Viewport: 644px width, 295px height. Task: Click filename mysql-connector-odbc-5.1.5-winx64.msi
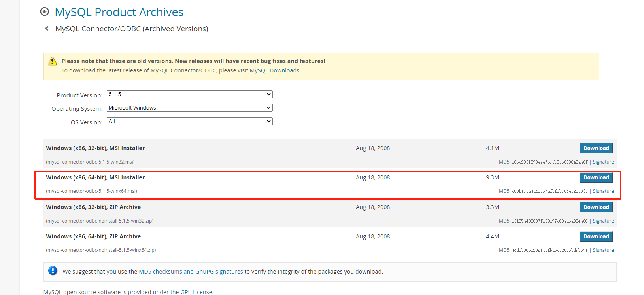[x=91, y=191]
